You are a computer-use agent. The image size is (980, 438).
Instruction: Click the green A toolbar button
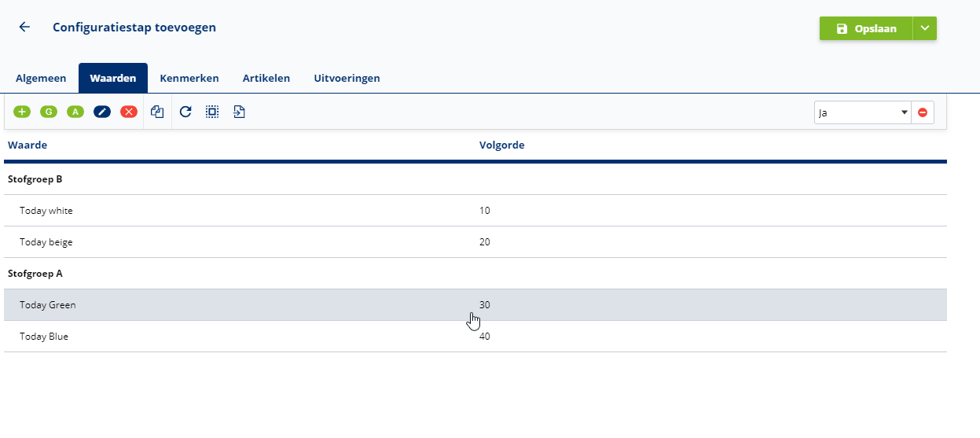click(75, 112)
